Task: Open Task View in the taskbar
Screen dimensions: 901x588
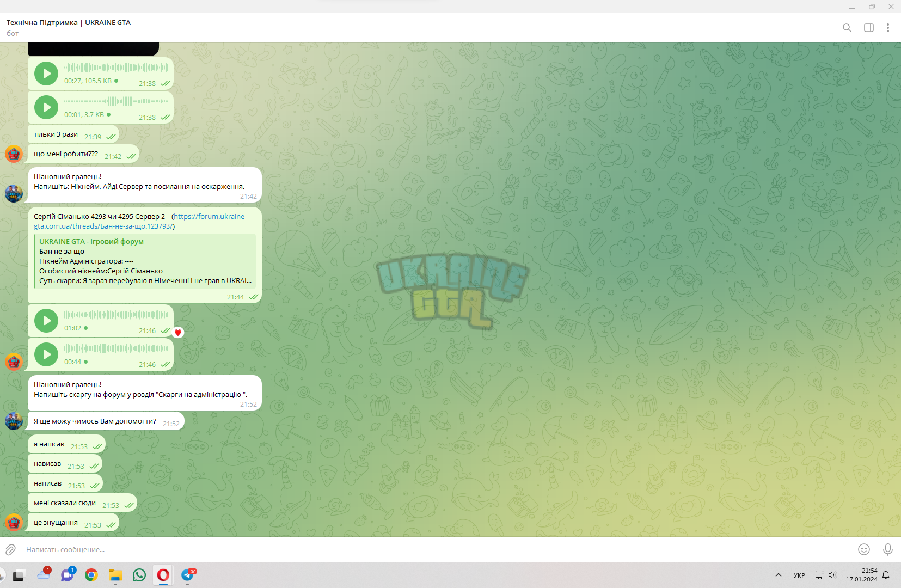Action: [x=19, y=575]
